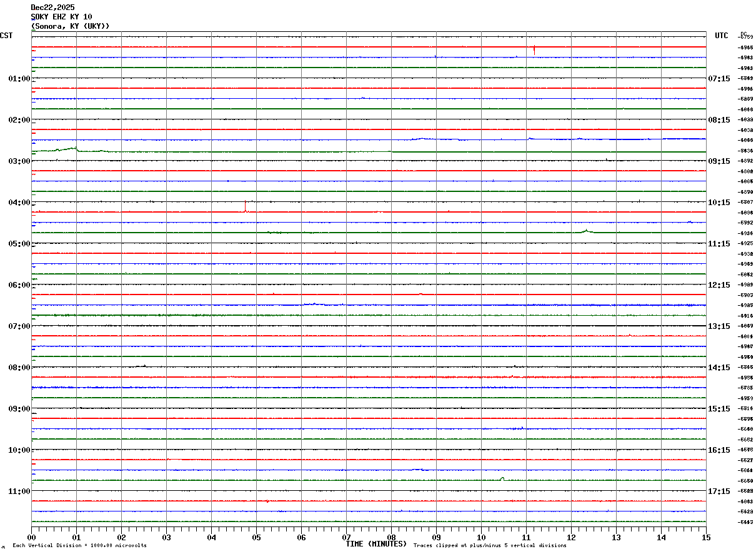The image size is (756, 554).
Task: Select the SOKY EHZ KY 10 station label
Action: [x=61, y=17]
